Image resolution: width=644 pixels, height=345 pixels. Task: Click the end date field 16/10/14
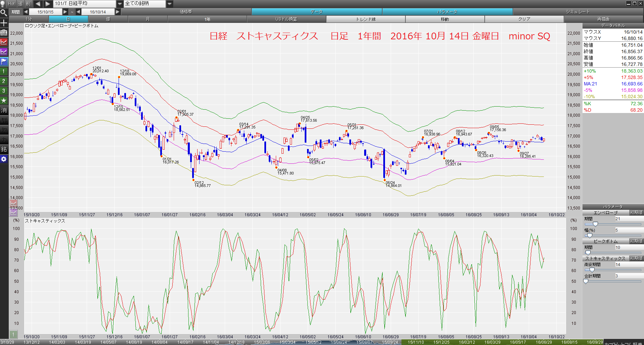point(98,12)
